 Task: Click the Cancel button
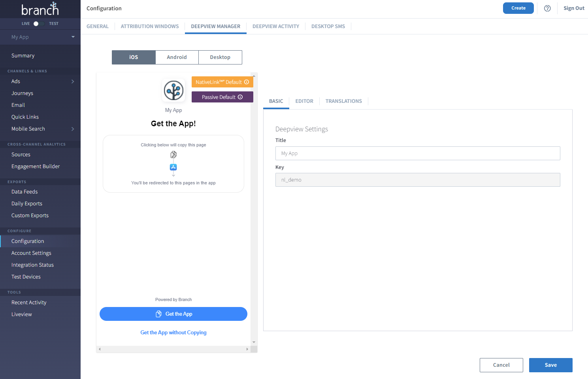click(501, 365)
